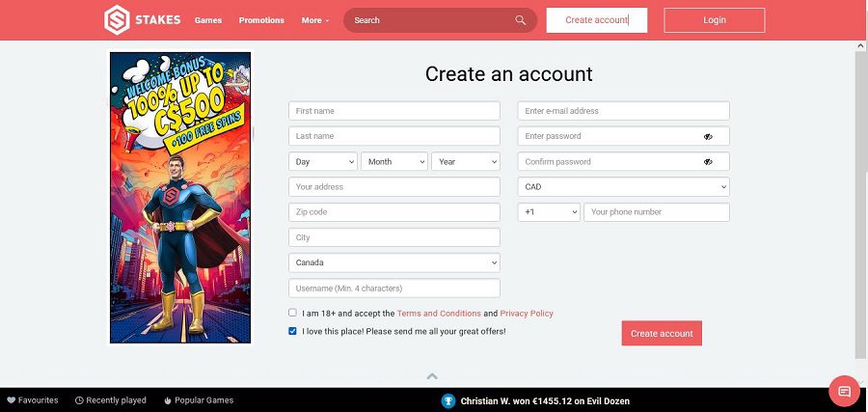
Task: Click the STAKES brand name text
Action: point(158,20)
